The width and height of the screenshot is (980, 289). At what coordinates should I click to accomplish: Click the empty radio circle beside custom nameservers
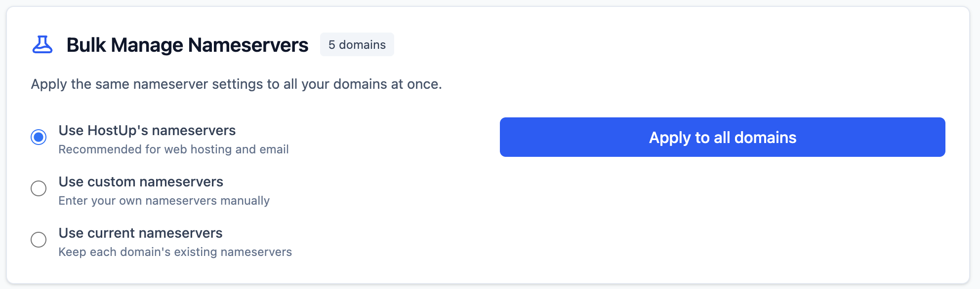click(x=39, y=188)
